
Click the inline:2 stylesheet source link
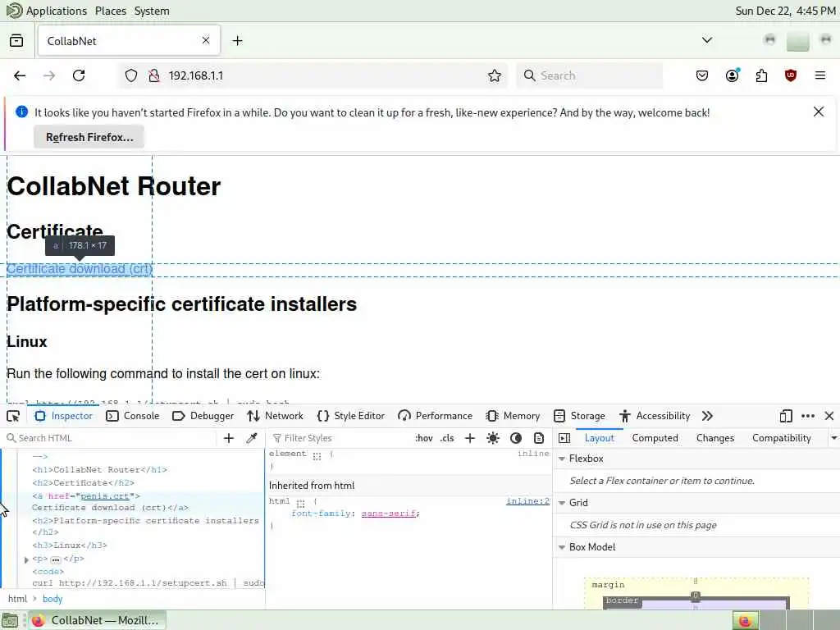(527, 501)
